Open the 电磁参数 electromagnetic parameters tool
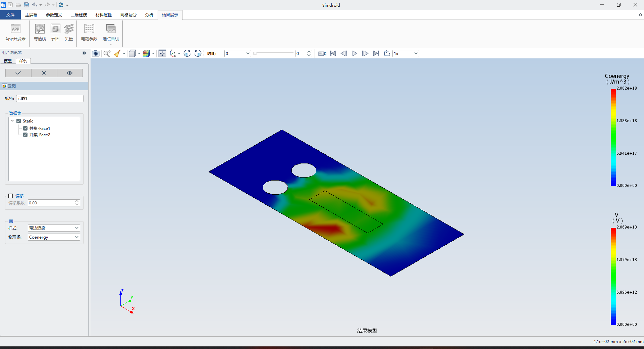Image resolution: width=644 pixels, height=349 pixels. click(x=89, y=33)
